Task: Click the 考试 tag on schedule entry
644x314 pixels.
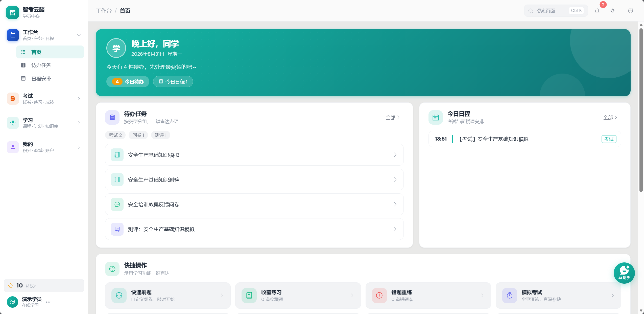Action: coord(609,139)
